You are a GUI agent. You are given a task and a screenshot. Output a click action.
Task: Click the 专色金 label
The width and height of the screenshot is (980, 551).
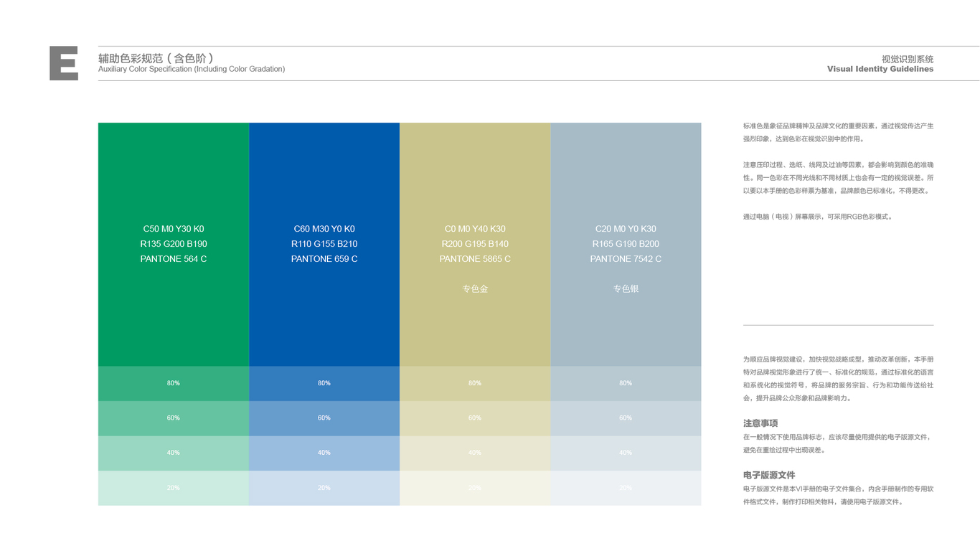475,288
